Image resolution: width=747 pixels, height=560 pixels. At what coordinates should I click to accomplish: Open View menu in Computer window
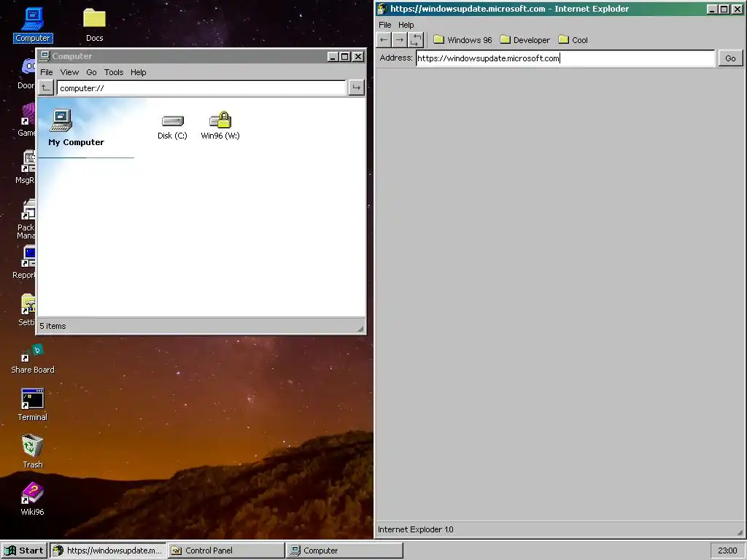tap(69, 72)
